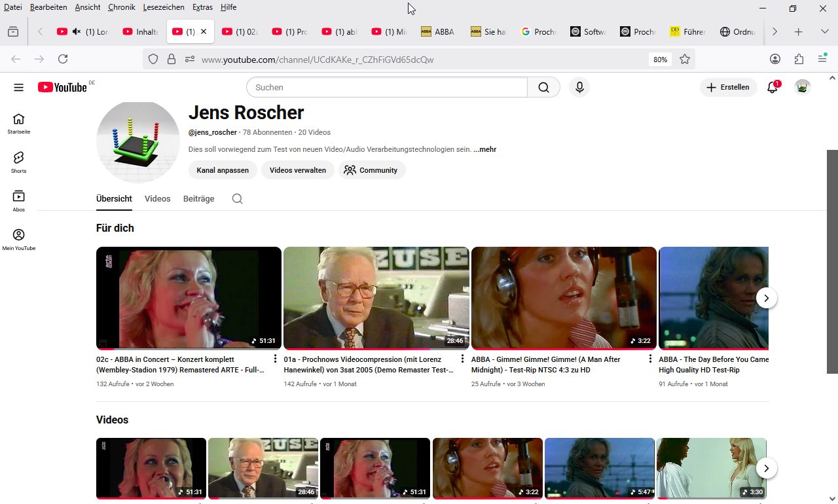The width and height of the screenshot is (838, 504).
Task: Unmute the muted browser tab
Action: coord(77,31)
